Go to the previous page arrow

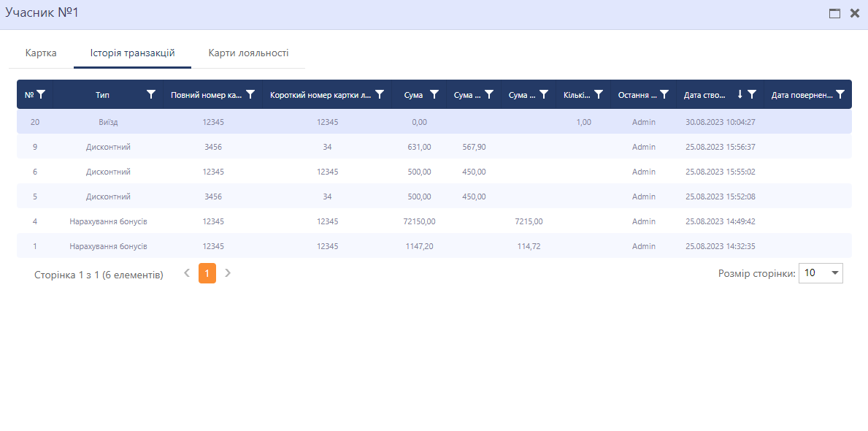coord(187,273)
